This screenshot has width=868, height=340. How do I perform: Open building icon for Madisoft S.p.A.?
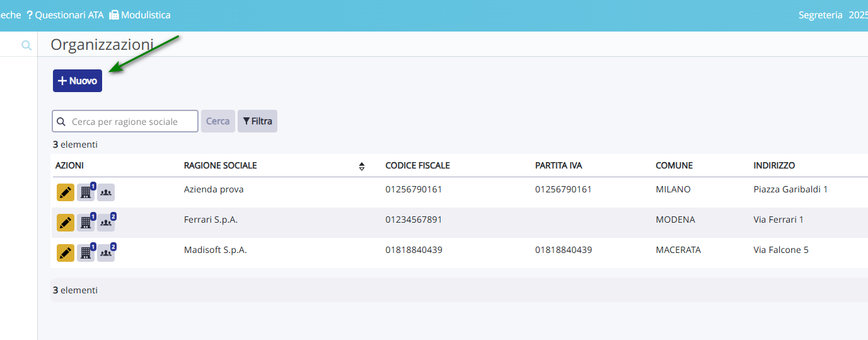pos(86,253)
